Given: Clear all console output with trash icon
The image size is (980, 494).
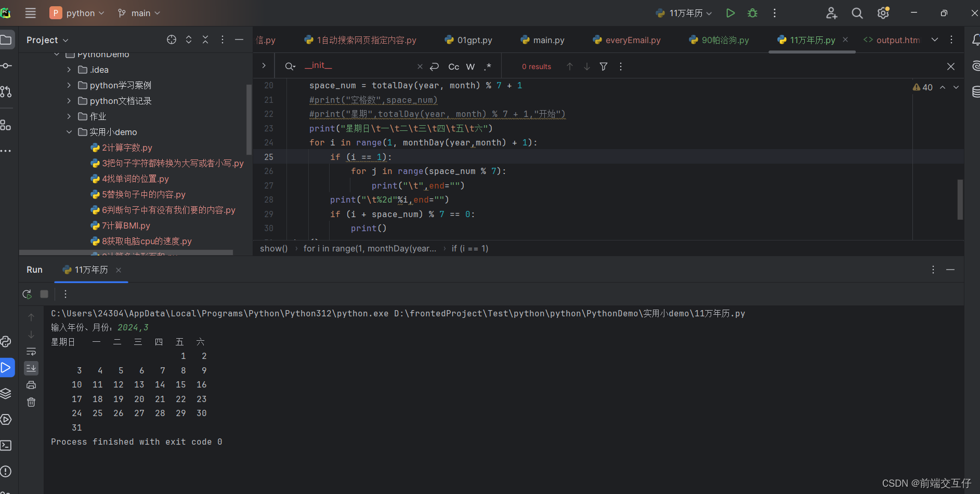Looking at the screenshot, I should (31, 402).
